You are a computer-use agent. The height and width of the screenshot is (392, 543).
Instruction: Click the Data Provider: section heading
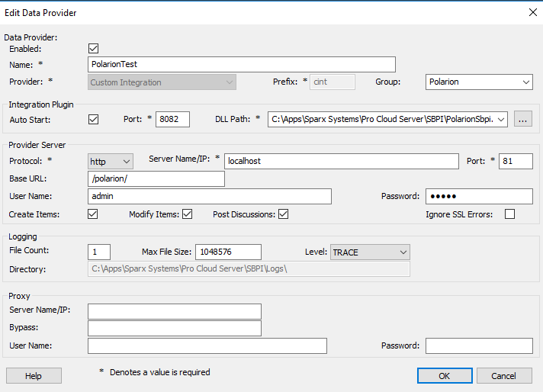point(31,37)
